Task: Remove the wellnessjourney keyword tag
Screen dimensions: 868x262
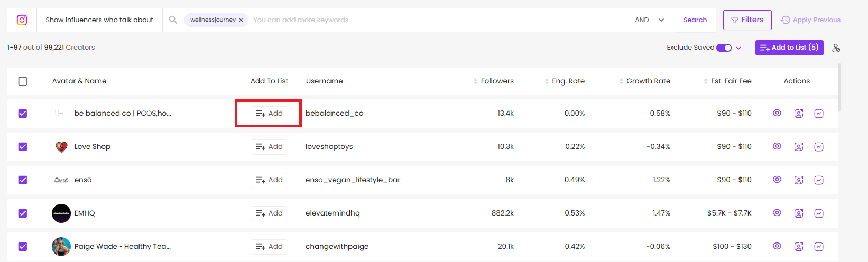Action: 241,20
